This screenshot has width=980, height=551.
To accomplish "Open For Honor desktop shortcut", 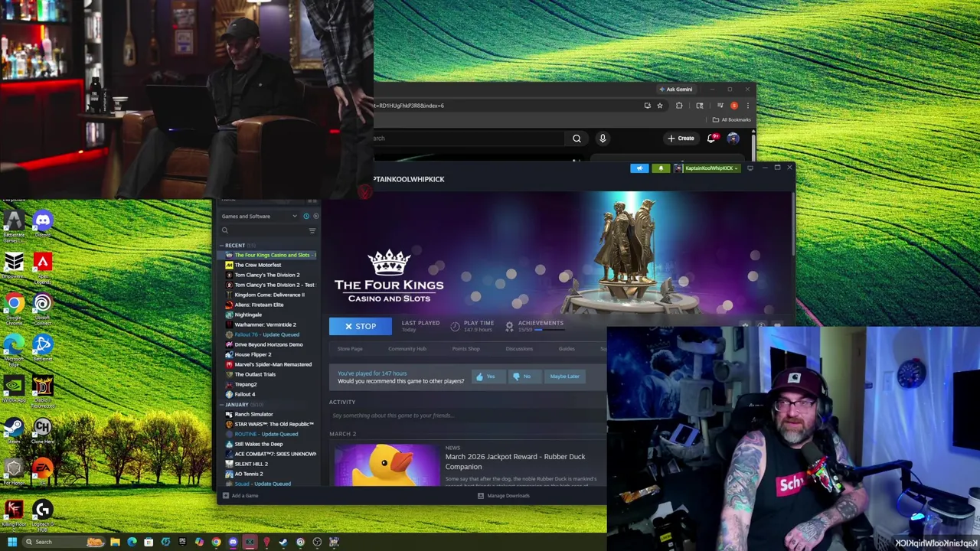I will coord(13,472).
